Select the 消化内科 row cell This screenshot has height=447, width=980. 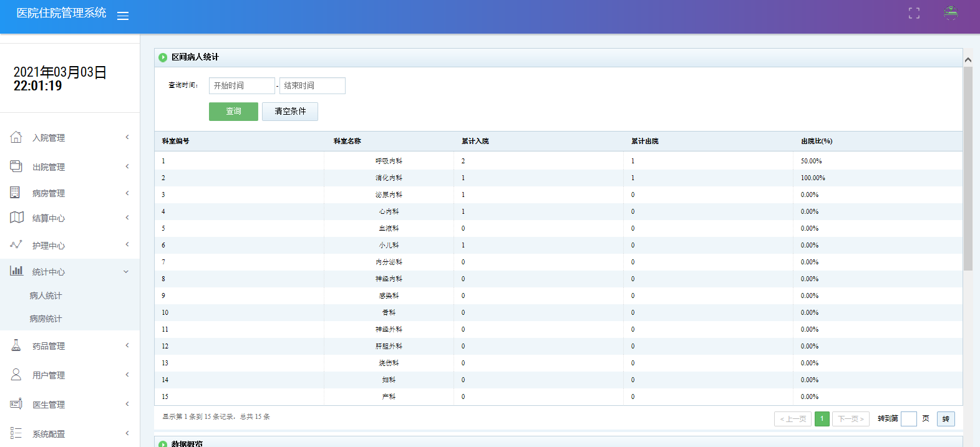click(x=389, y=178)
